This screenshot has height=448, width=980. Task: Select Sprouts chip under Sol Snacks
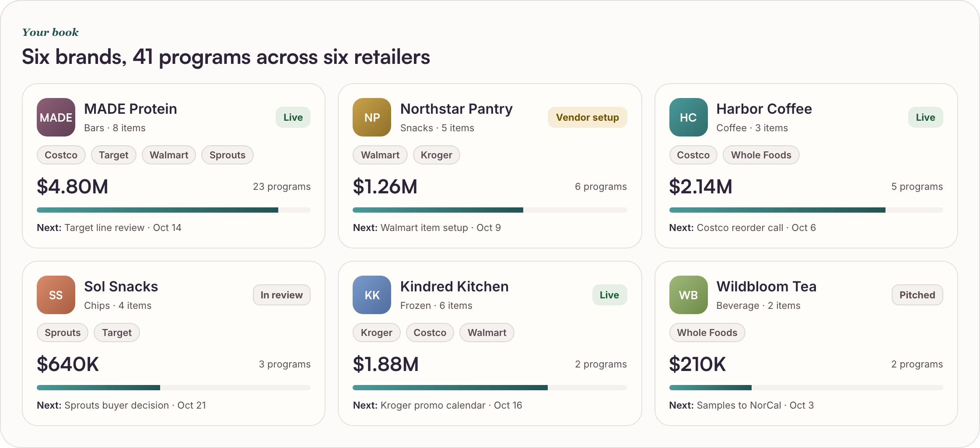click(63, 332)
